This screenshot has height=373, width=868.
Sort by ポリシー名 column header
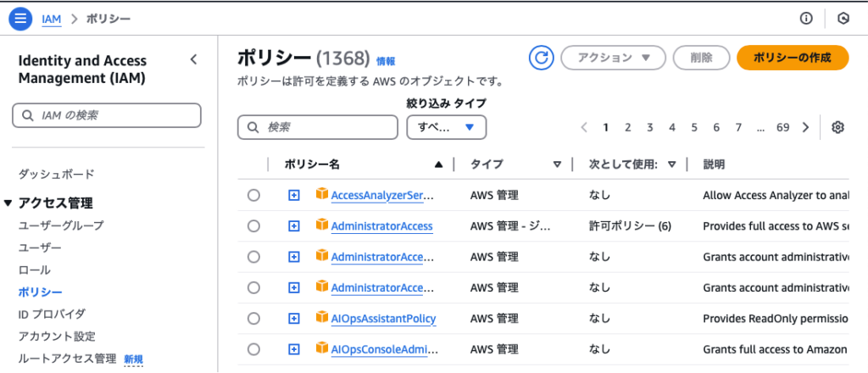[x=313, y=164]
